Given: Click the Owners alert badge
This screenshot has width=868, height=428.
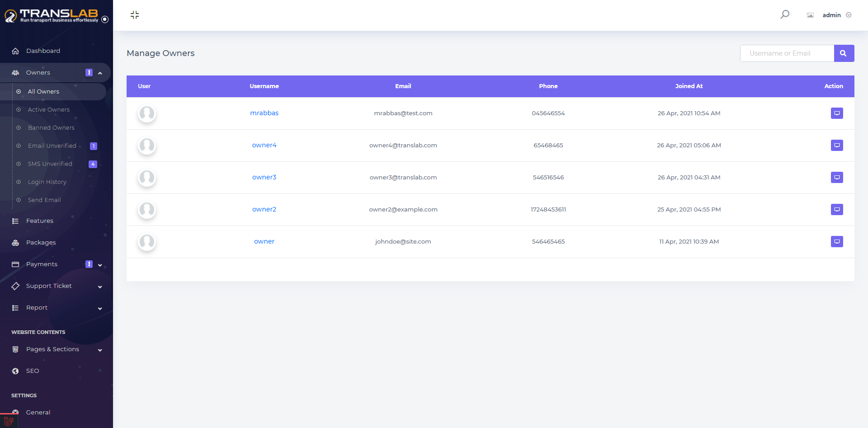Looking at the screenshot, I should click(89, 73).
